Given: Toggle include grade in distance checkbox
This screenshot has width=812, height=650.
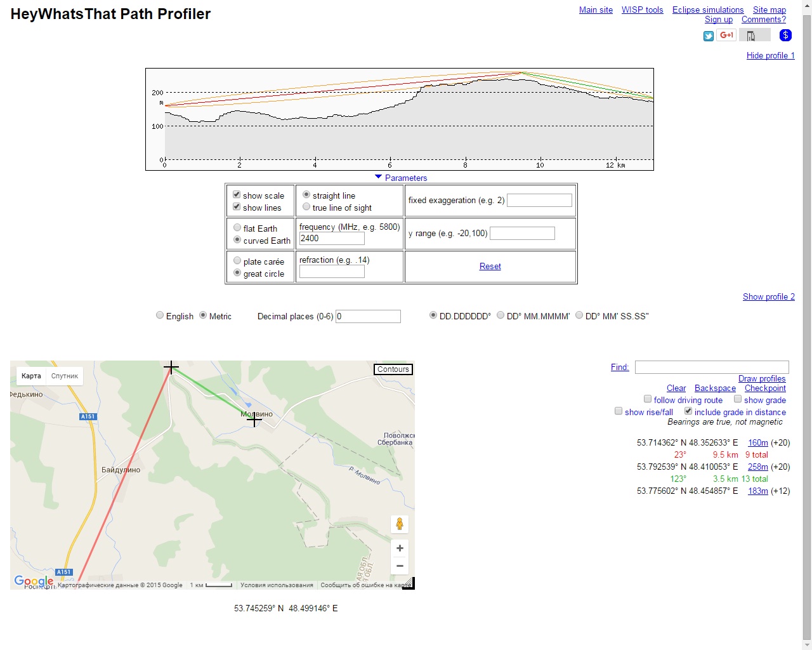Looking at the screenshot, I should (x=688, y=411).
